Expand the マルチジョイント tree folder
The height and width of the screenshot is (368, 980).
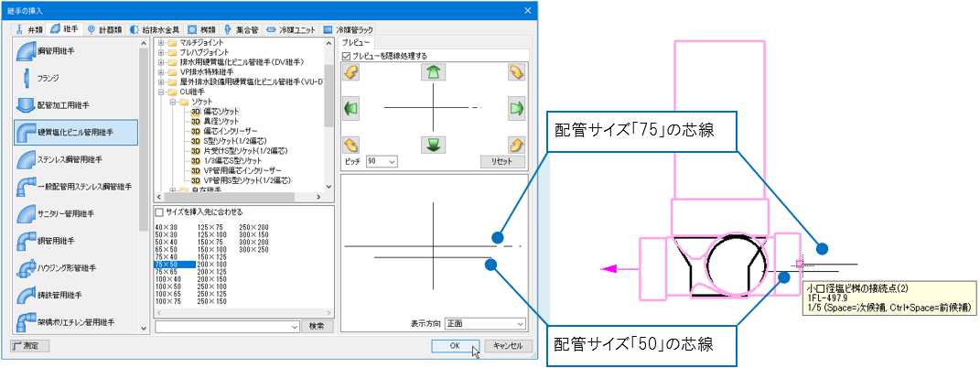click(162, 42)
